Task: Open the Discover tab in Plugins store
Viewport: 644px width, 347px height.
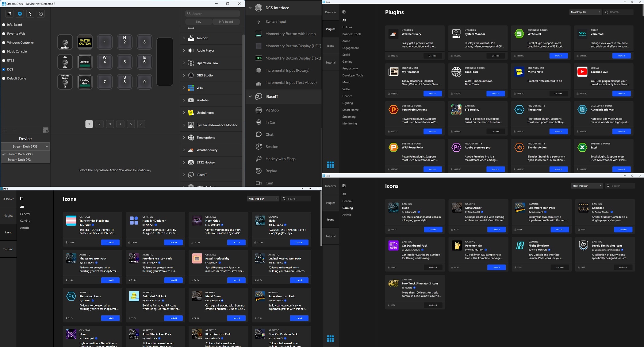Action: point(331,12)
